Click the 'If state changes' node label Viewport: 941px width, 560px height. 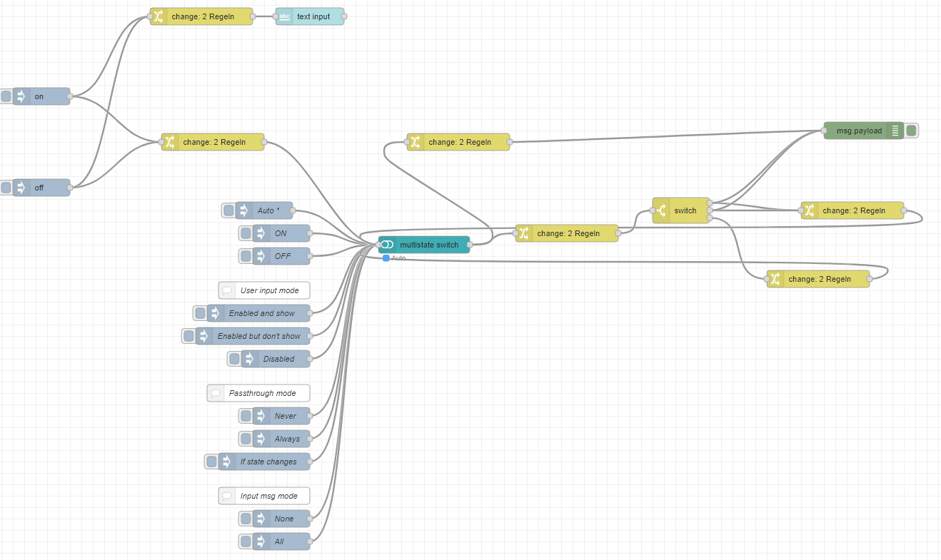pos(268,462)
